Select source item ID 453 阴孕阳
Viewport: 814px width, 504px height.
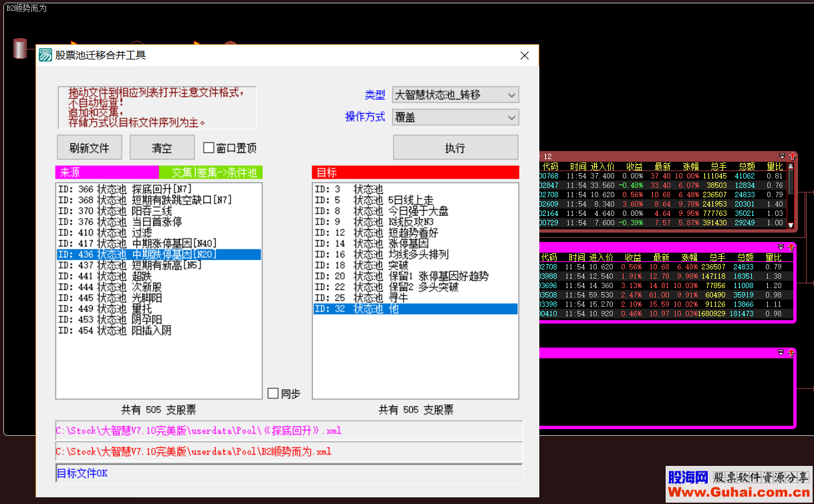click(x=159, y=320)
